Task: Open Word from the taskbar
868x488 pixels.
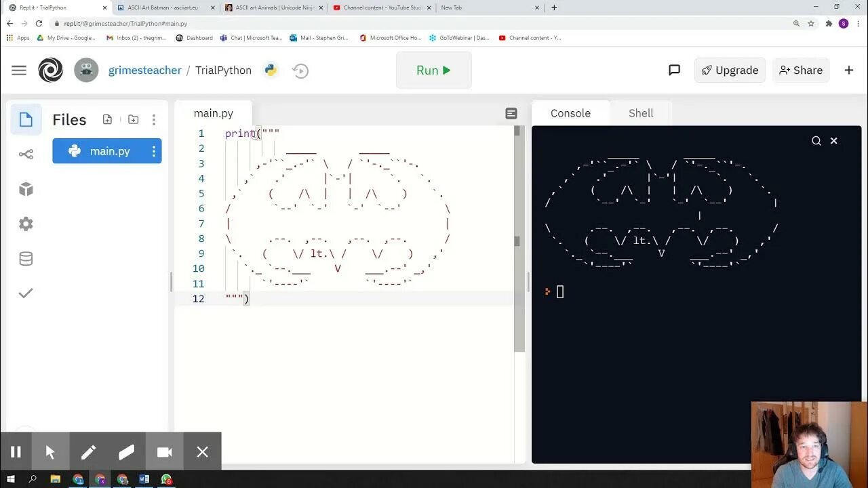Action: [x=144, y=479]
